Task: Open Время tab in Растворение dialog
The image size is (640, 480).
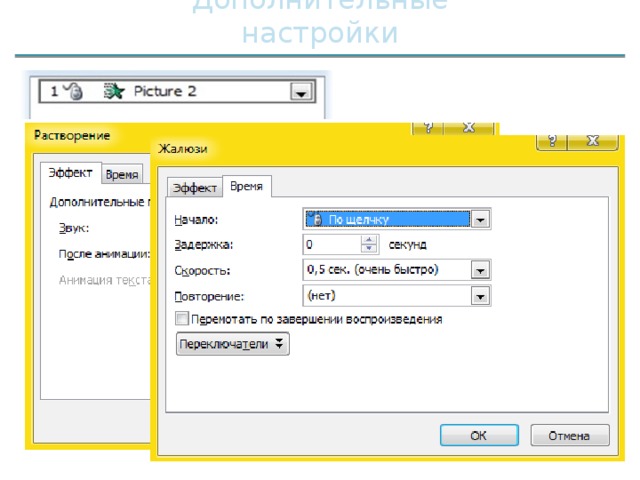Action: (x=122, y=174)
